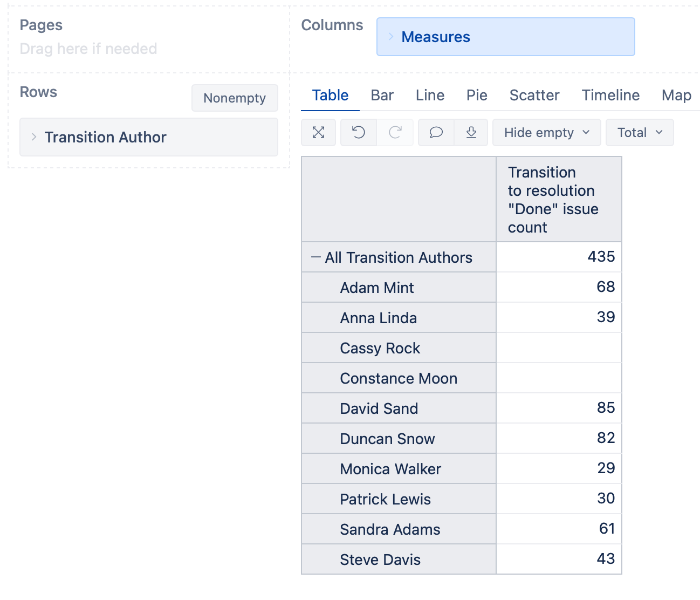Click the export download icon
The height and width of the screenshot is (600, 700).
[x=471, y=133]
